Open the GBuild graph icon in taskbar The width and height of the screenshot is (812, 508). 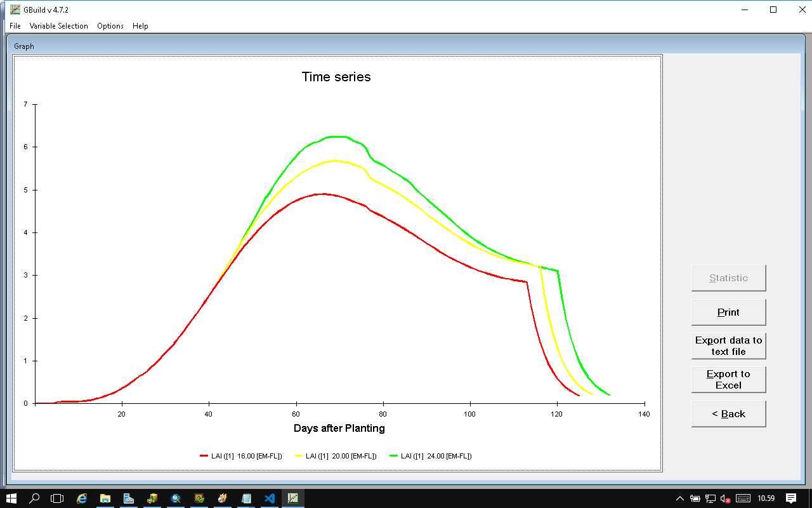tap(293, 498)
